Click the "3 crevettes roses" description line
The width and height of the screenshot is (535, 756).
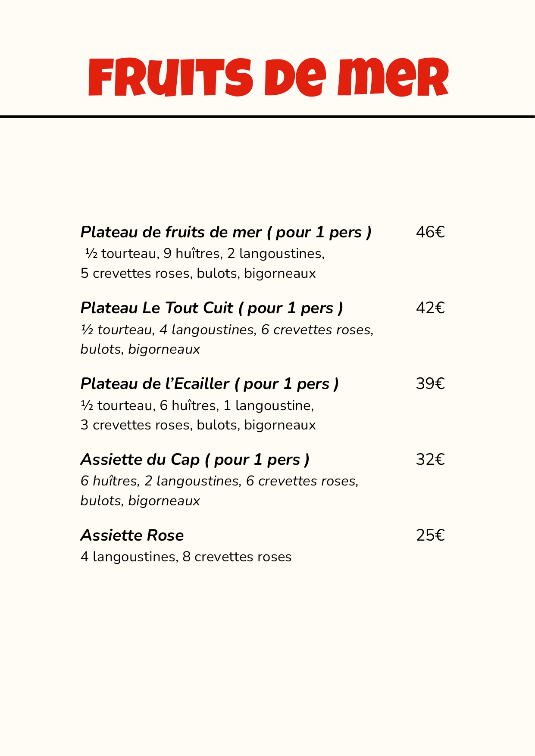198,425
